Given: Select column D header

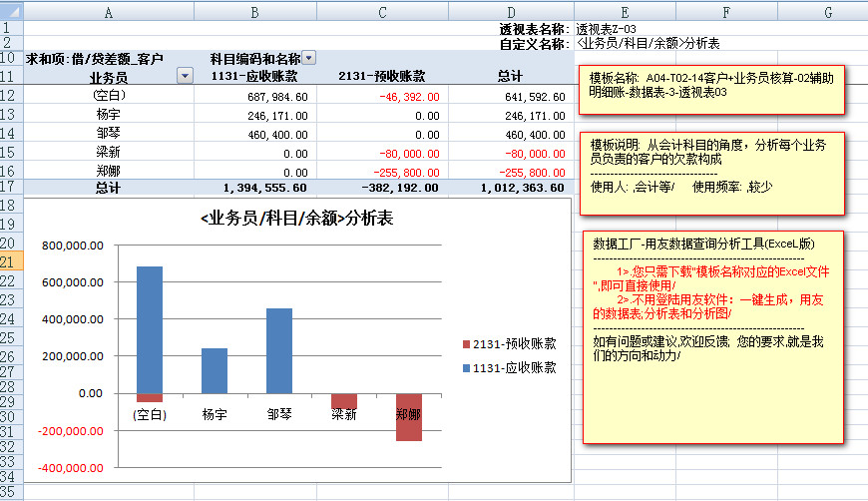Looking at the screenshot, I should coord(509,12).
